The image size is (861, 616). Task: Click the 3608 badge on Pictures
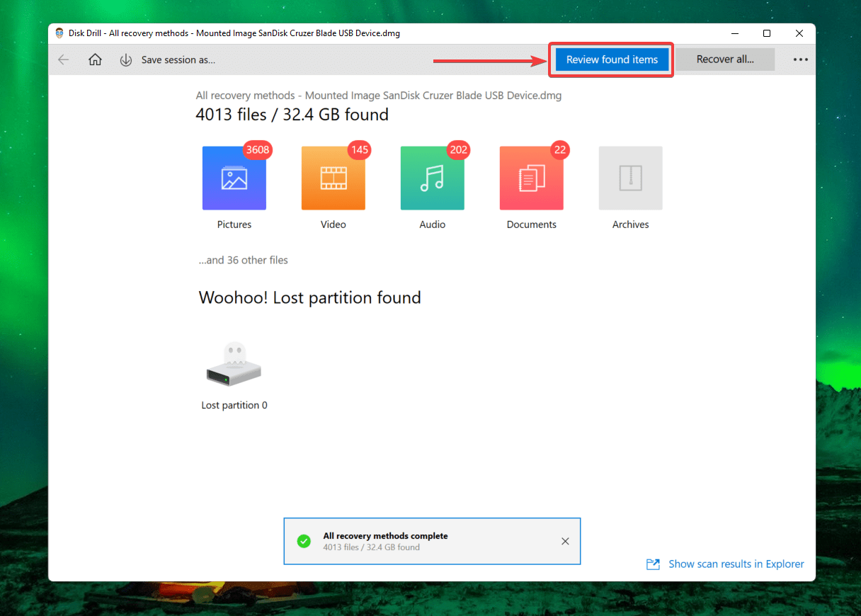point(258,150)
